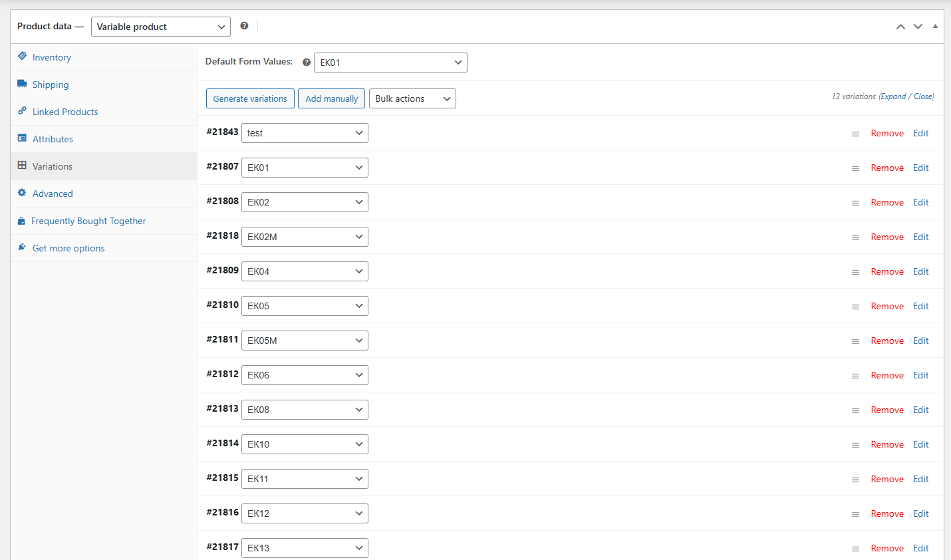Screen dimensions: 951x560
Task: Click the Inventory tag icon
Action: pyautogui.click(x=22, y=57)
